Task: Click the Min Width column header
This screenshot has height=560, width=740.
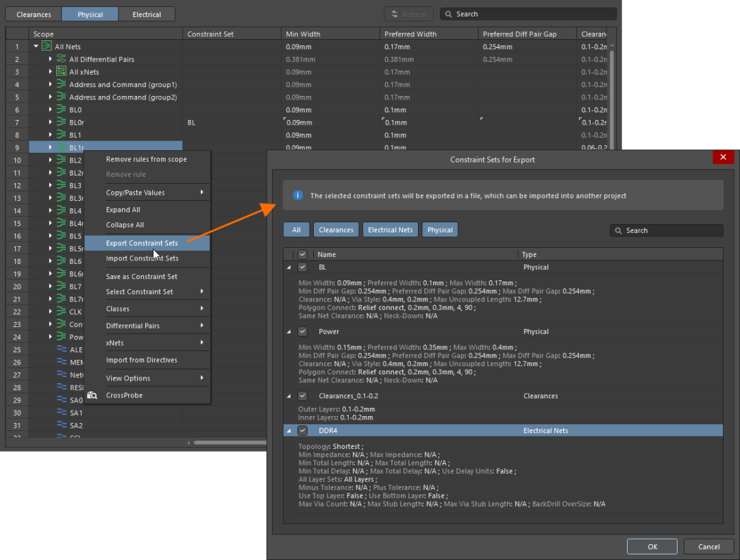Action: [x=330, y=34]
